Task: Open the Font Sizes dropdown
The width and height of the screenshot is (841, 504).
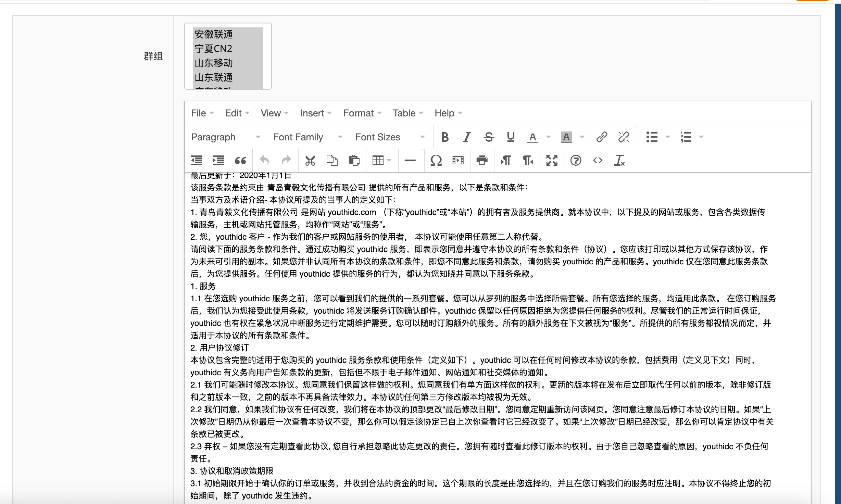Action: pyautogui.click(x=390, y=137)
